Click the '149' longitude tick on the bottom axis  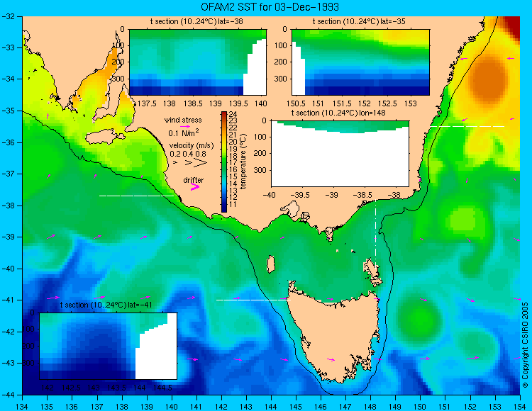(x=395, y=407)
